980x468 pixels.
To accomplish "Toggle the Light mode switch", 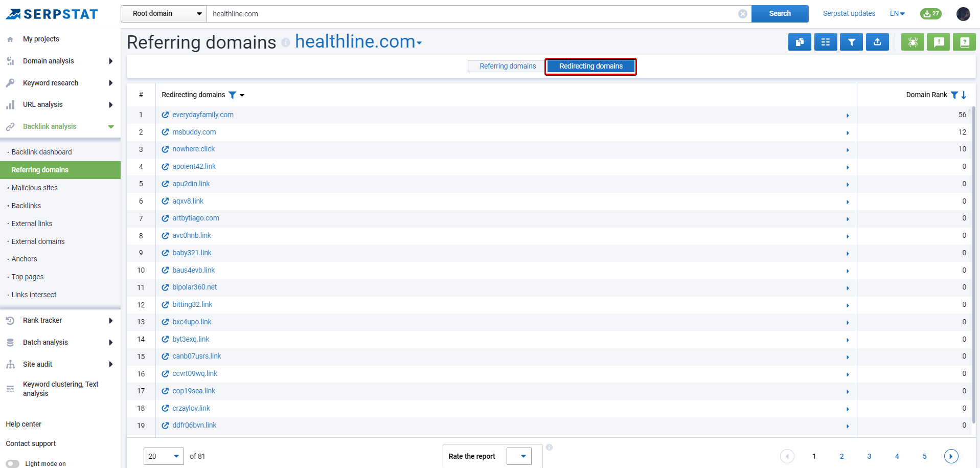I will pyautogui.click(x=13, y=464).
